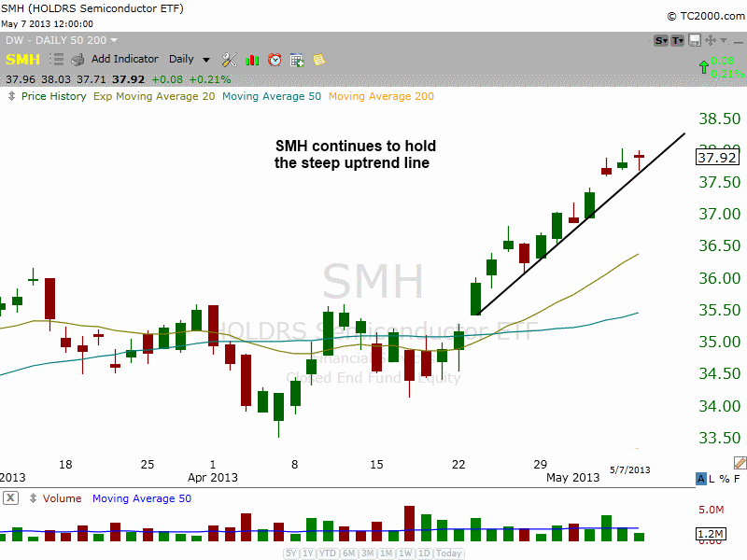This screenshot has width=747, height=560.
Task: Click the Price History legend label
Action: pos(54,96)
